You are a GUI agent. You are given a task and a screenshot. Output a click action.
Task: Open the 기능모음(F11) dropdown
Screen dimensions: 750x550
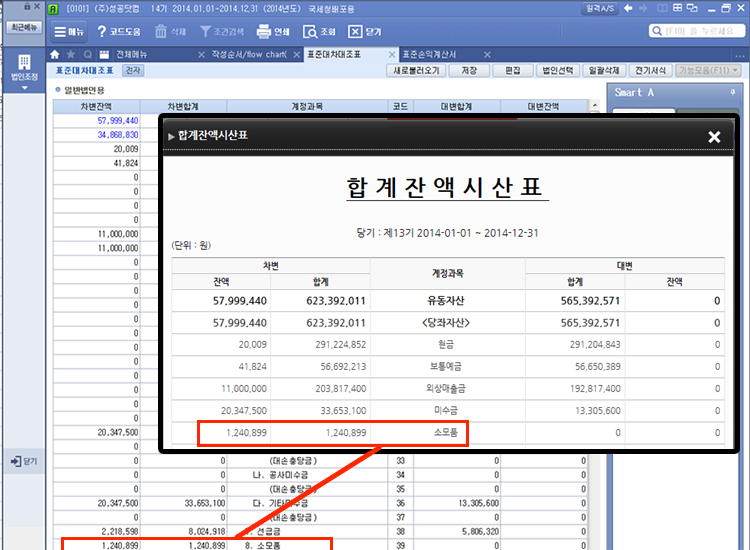(708, 70)
